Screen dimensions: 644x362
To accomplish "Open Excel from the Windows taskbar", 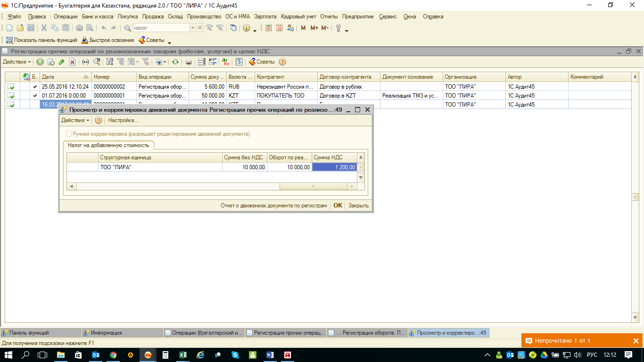I will point(183,355).
